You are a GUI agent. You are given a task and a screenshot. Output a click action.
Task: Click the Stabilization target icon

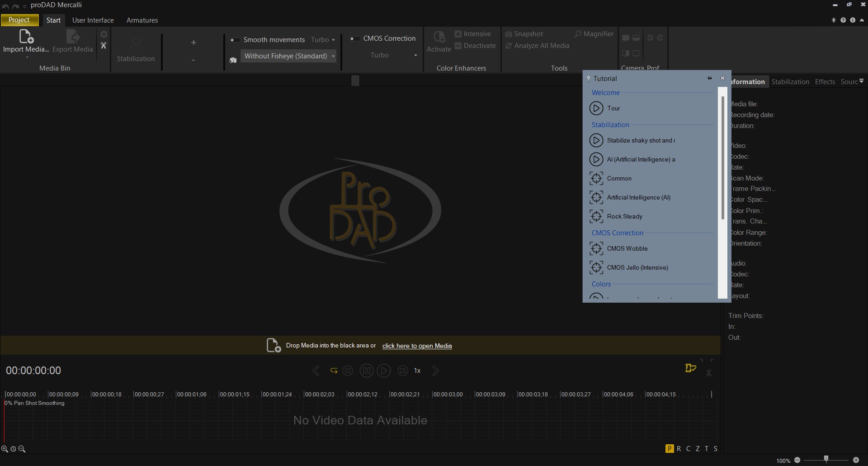point(136,42)
